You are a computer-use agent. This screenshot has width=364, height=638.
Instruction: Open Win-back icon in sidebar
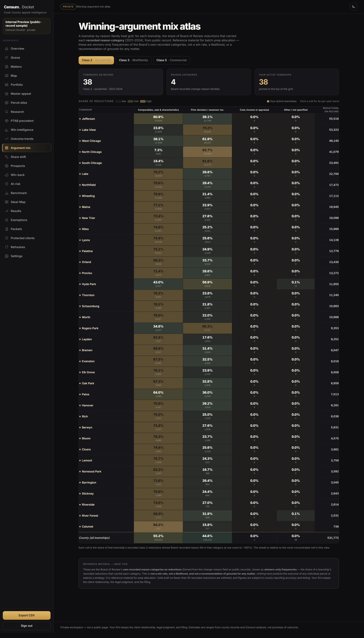7,175
